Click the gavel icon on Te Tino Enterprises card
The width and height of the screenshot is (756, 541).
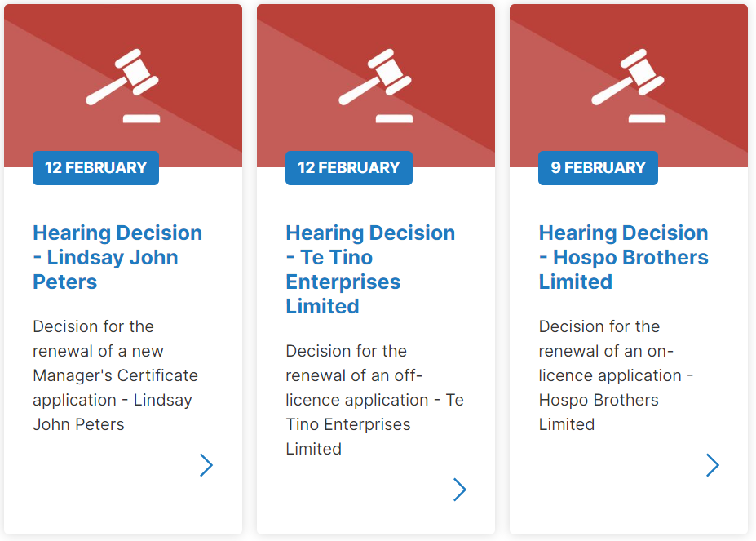point(375,86)
